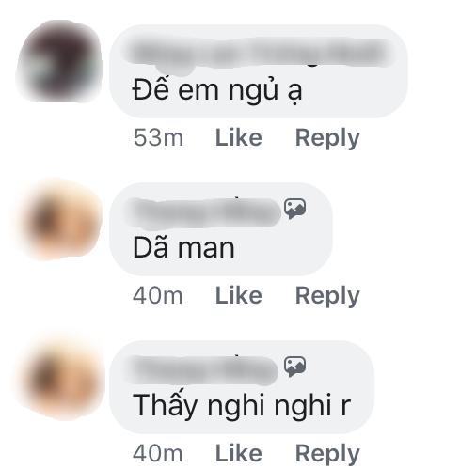This screenshot has height=469, width=476.
Task: Click the blurred name above 'Để em ngủ ạ'
Action: 259,53
